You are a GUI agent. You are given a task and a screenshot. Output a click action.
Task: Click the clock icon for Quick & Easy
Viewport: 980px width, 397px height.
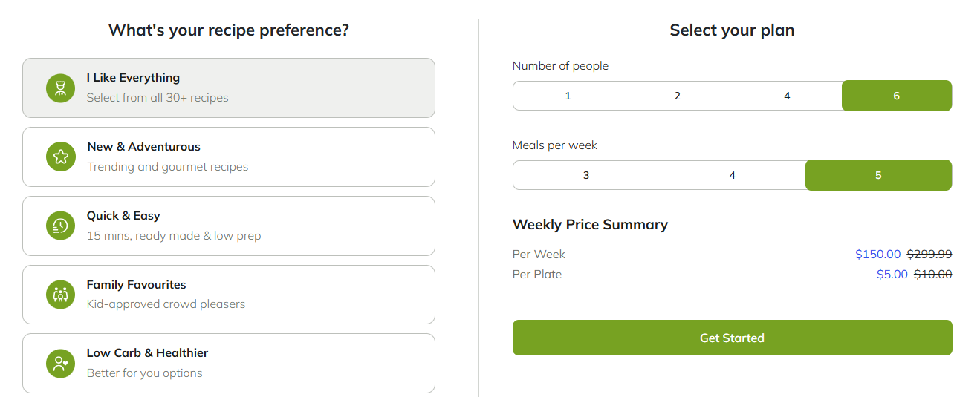pyautogui.click(x=60, y=226)
